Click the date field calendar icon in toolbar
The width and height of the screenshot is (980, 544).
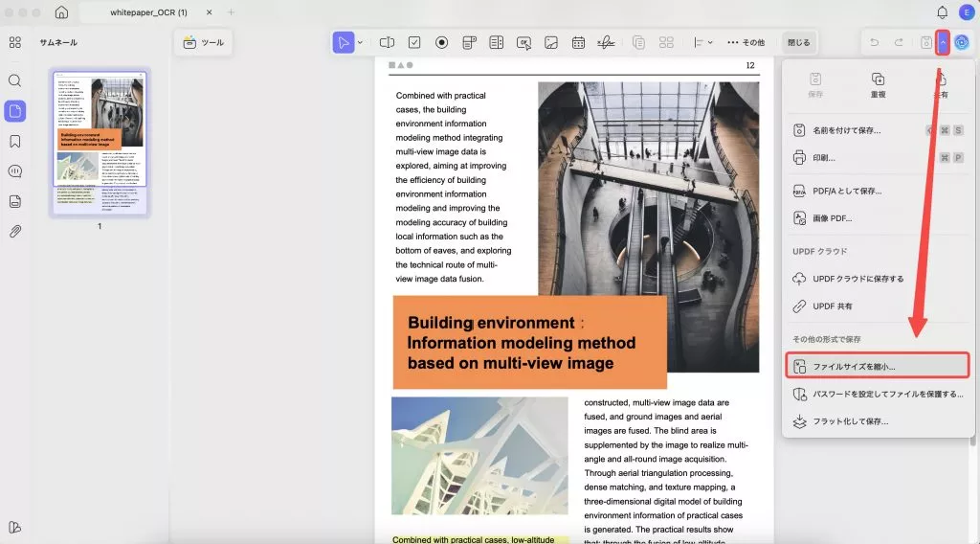click(x=578, y=42)
